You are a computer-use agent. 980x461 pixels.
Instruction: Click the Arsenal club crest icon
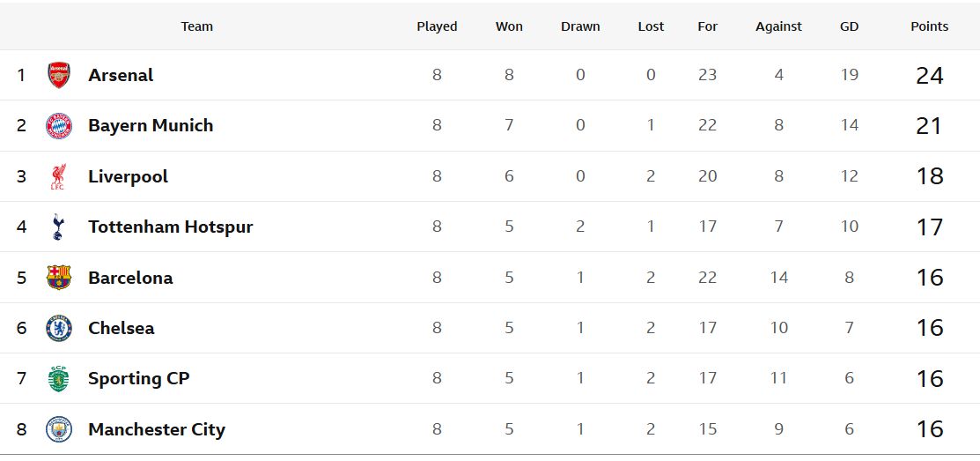click(x=59, y=75)
